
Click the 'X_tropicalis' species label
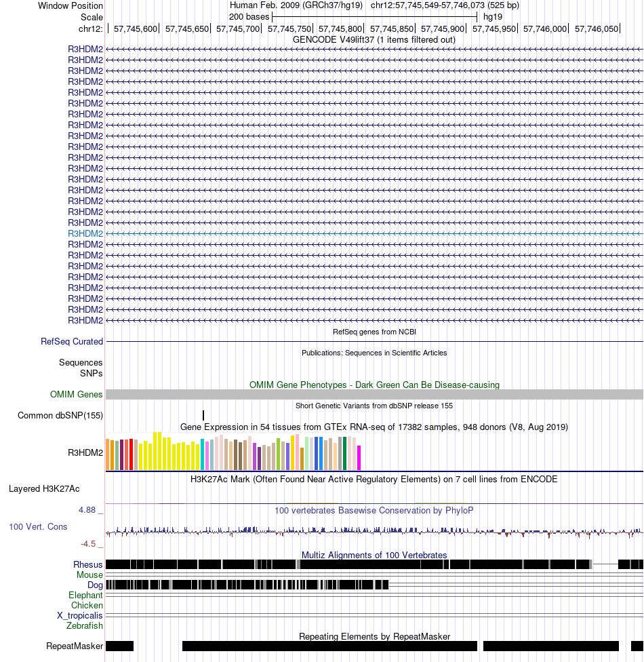tap(80, 616)
